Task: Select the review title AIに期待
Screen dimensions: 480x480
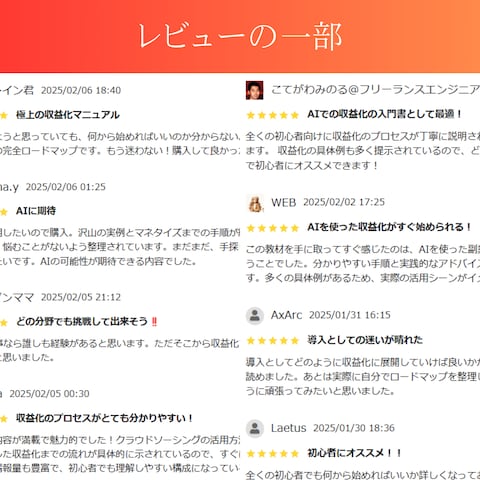Action: click(x=36, y=211)
